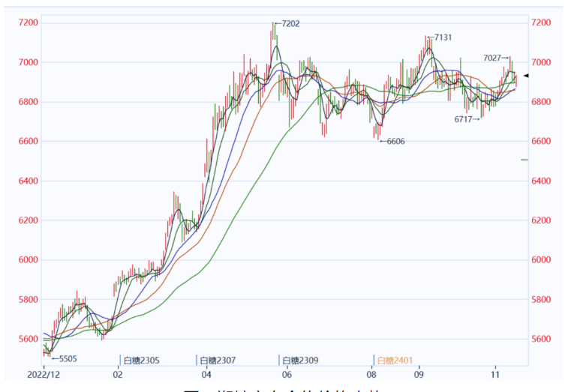Screen dimensions: 571x392
Task: Click the small green dash near 6500
Action: click(x=524, y=160)
